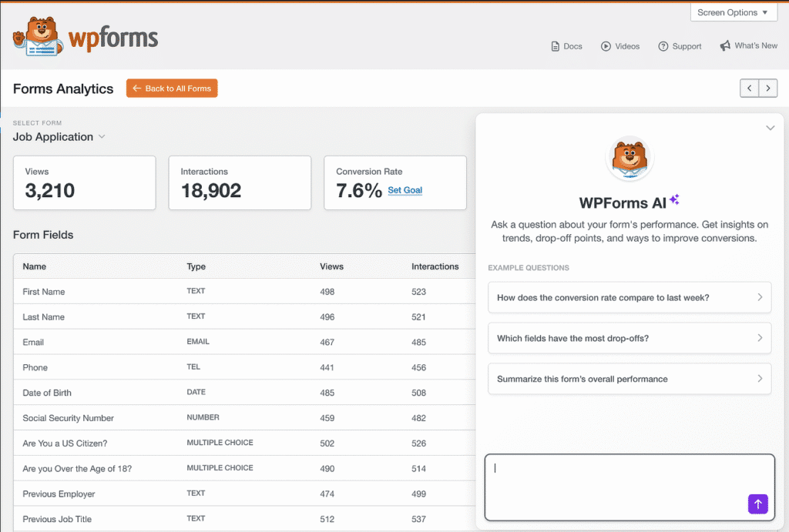Go Back to All Forms
Image resolution: width=789 pixels, height=532 pixels.
(172, 89)
